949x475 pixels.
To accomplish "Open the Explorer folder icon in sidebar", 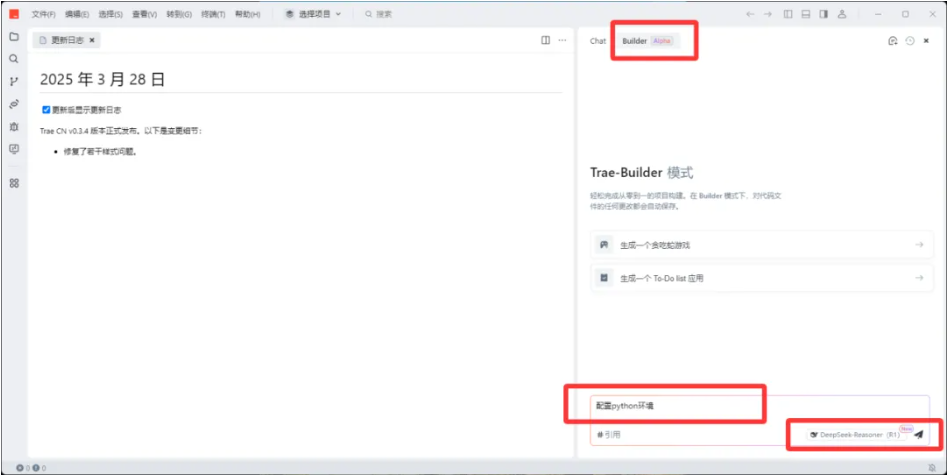I will pyautogui.click(x=14, y=37).
